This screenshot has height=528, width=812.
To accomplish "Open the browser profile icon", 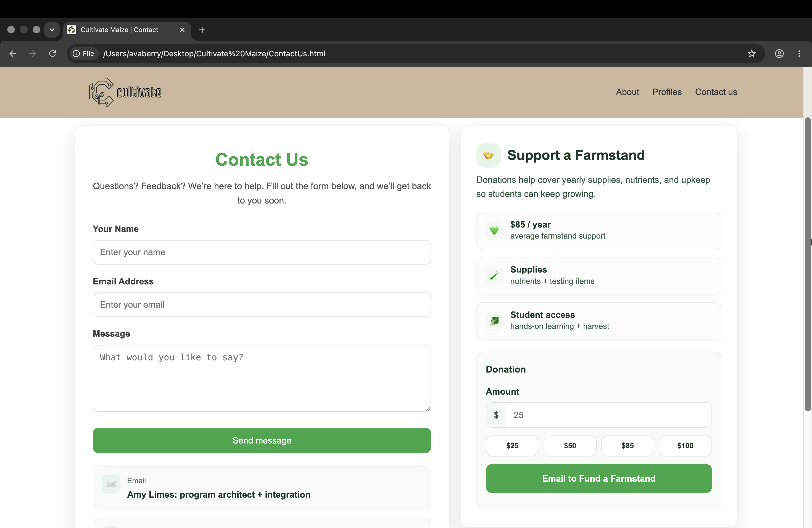I will [779, 54].
